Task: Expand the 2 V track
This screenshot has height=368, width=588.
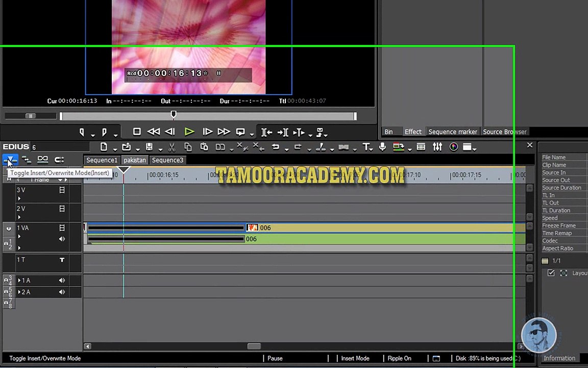Action: pos(19,217)
